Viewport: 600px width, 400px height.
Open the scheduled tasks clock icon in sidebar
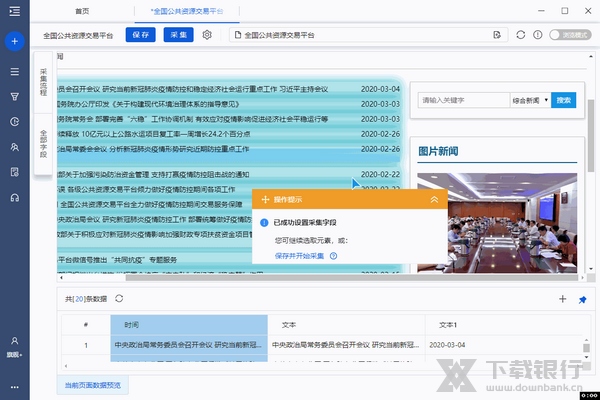coord(15,122)
